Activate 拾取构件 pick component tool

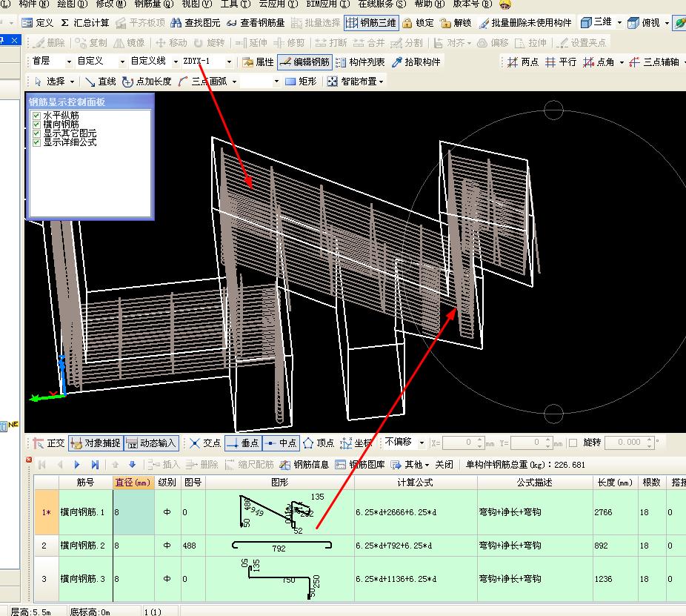416,62
